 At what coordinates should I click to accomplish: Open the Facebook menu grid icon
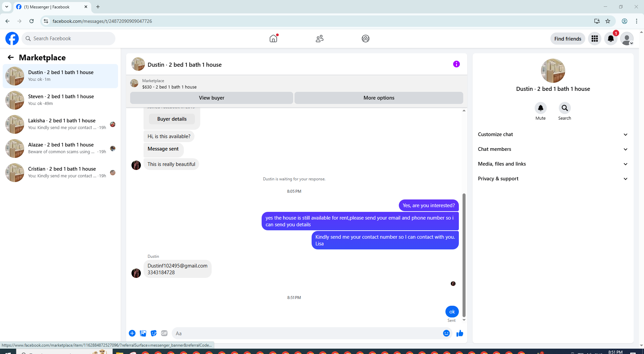coord(595,39)
